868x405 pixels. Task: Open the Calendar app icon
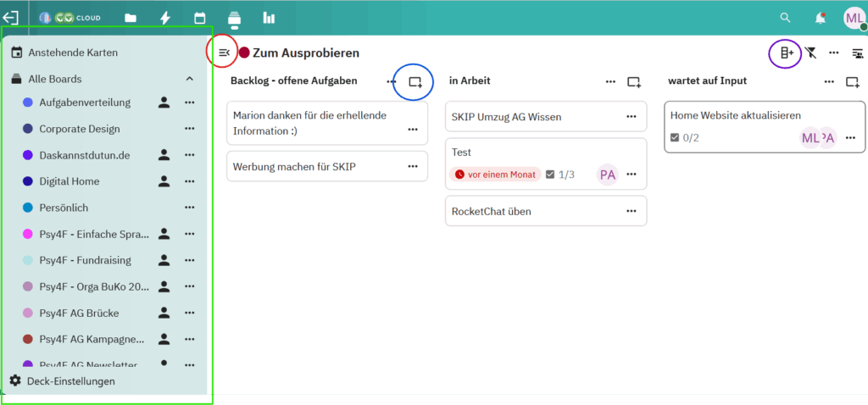click(200, 18)
